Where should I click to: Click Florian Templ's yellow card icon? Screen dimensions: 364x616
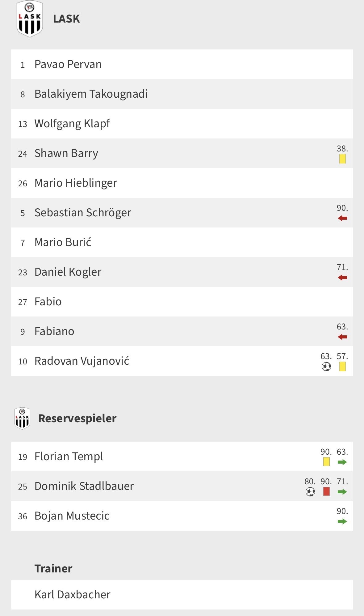pos(326,462)
